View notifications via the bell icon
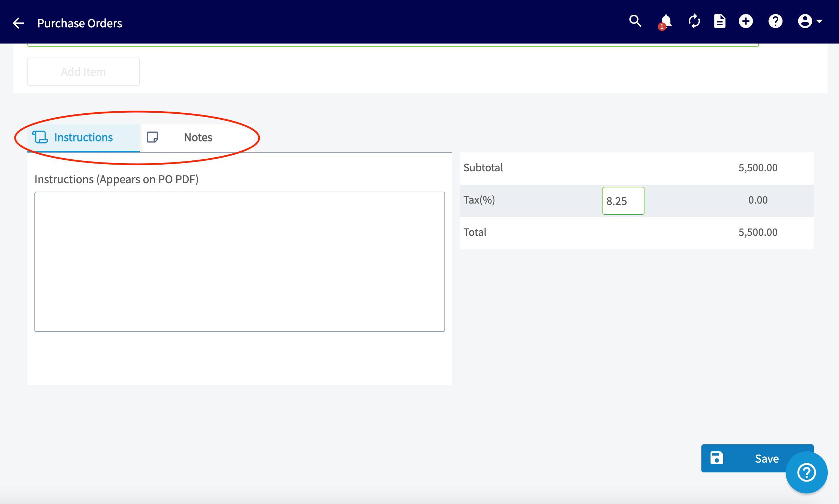 coord(665,22)
